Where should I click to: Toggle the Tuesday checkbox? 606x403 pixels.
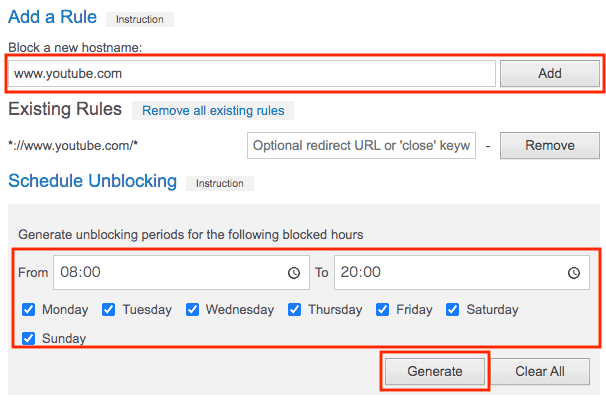tap(109, 309)
